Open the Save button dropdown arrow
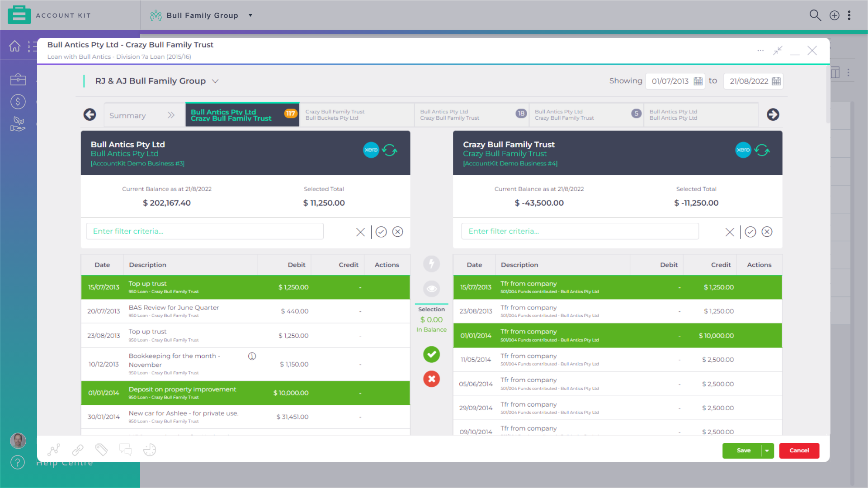The image size is (868, 488). [x=767, y=450]
